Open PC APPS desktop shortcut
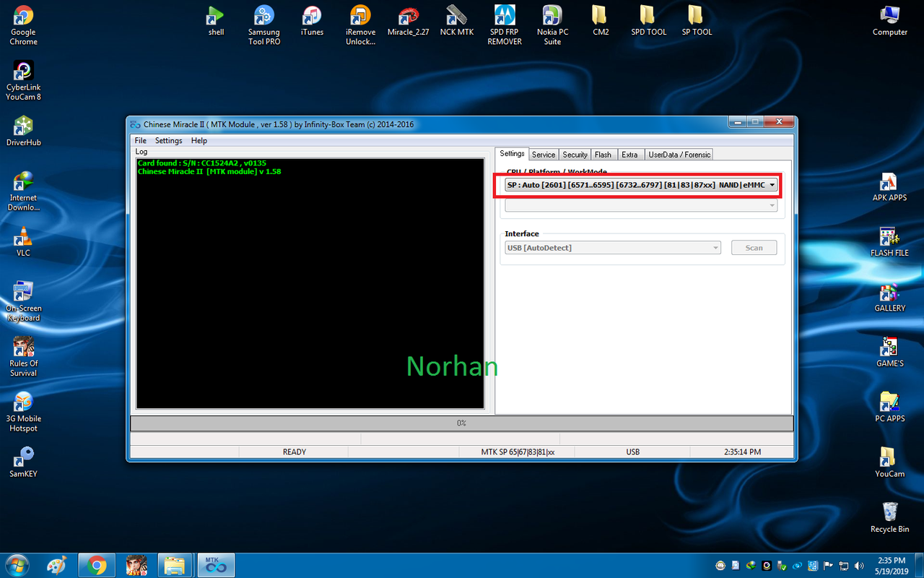The height and width of the screenshot is (578, 924). point(889,407)
